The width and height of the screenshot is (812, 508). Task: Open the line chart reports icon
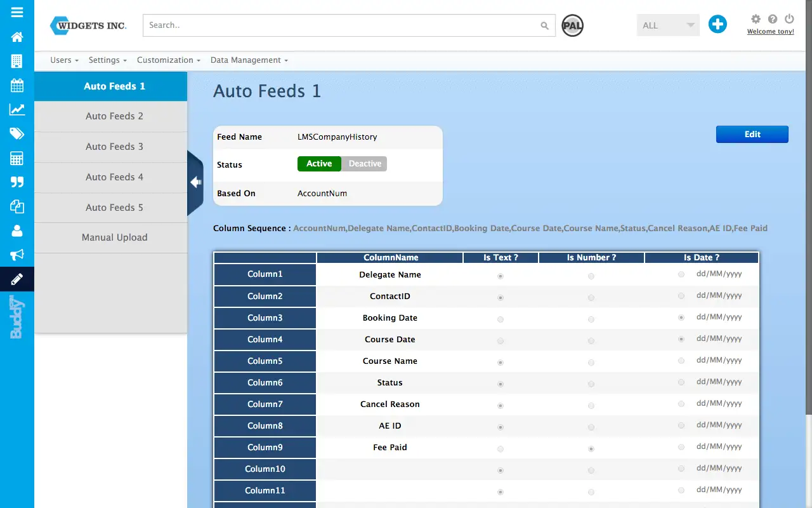click(x=17, y=109)
